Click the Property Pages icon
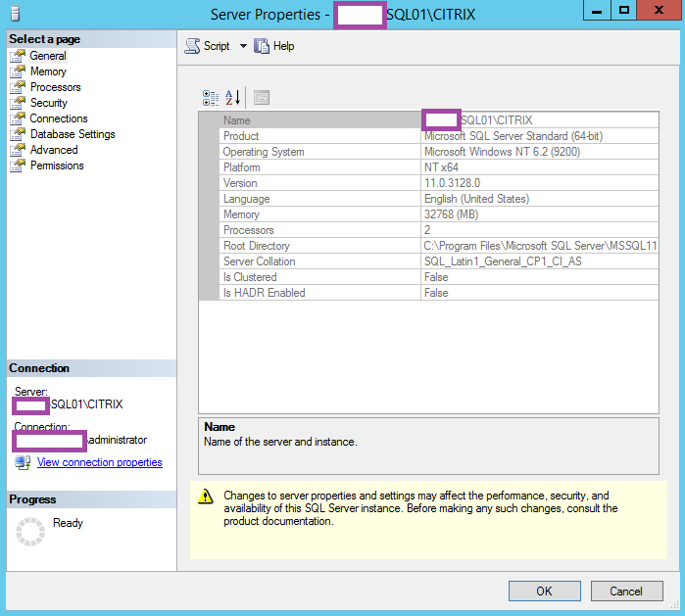The height and width of the screenshot is (616, 685). tap(261, 97)
